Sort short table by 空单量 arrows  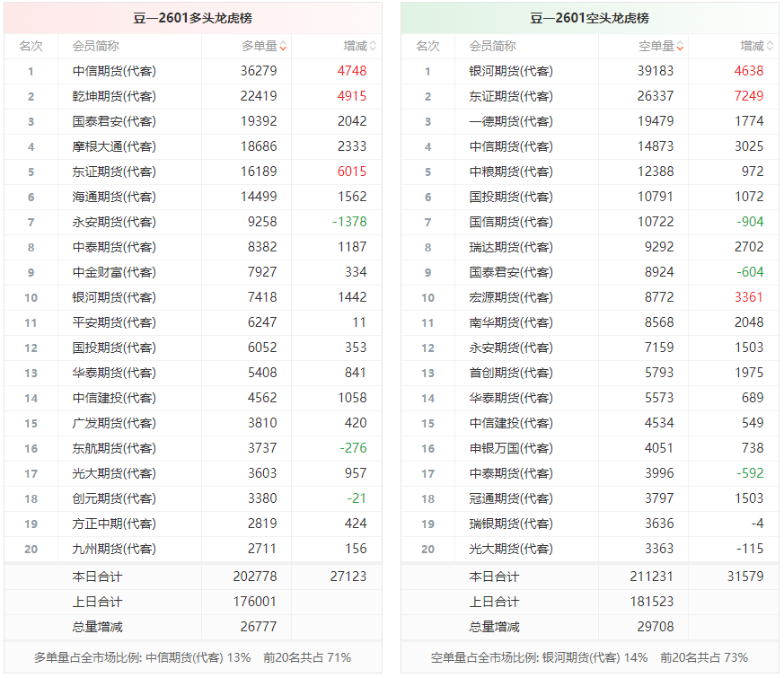680,47
